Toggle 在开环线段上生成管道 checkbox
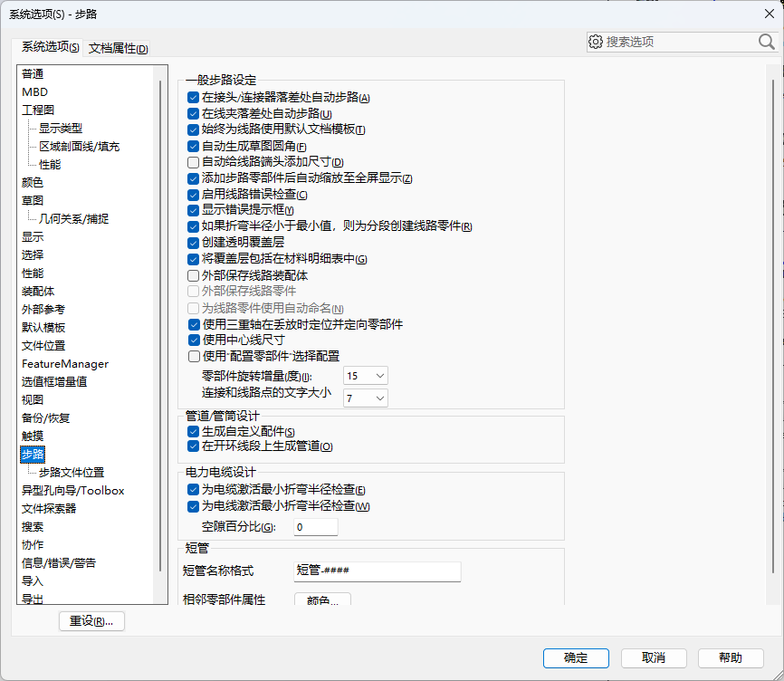Screen dimensions: 784x681 click(193, 446)
